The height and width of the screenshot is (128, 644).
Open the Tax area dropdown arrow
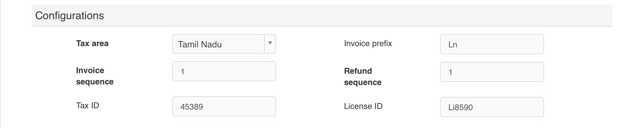(270, 44)
